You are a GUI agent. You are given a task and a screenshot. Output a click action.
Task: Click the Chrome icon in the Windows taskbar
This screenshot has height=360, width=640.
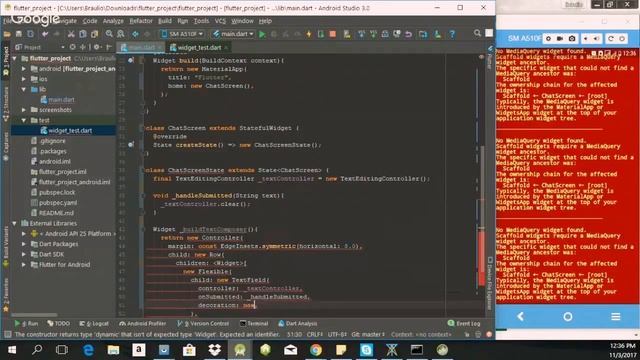[x=316, y=350]
